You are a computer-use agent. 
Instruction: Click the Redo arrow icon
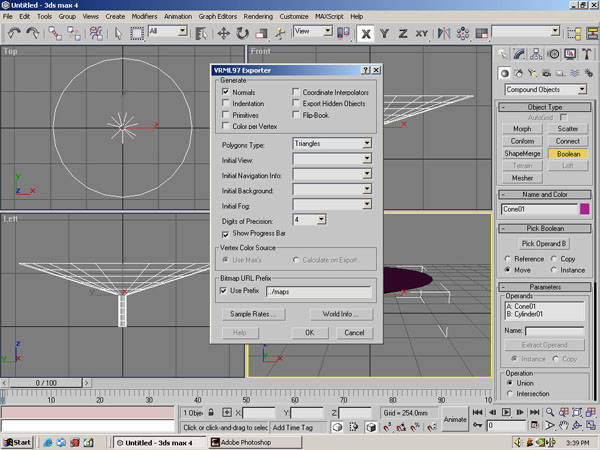(33, 33)
